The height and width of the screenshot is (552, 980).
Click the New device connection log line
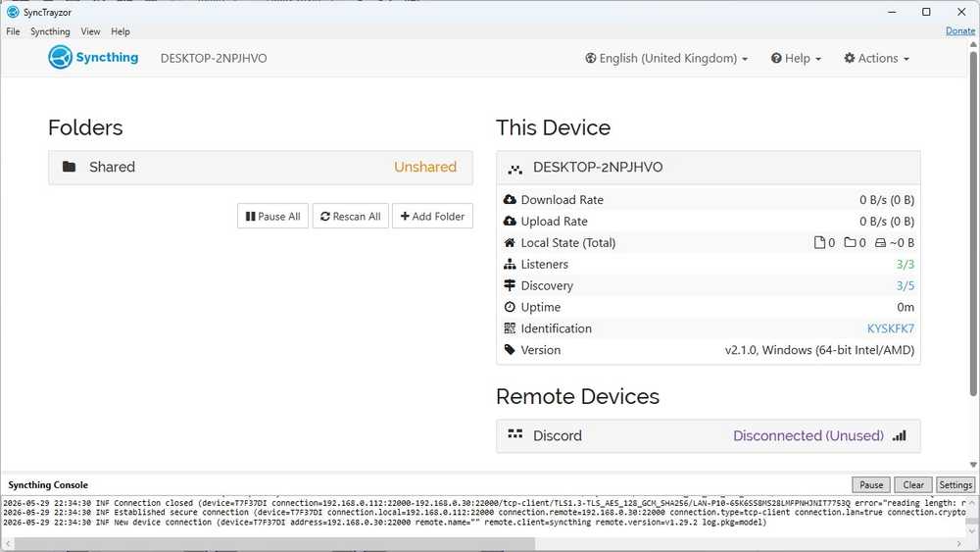(x=385, y=522)
